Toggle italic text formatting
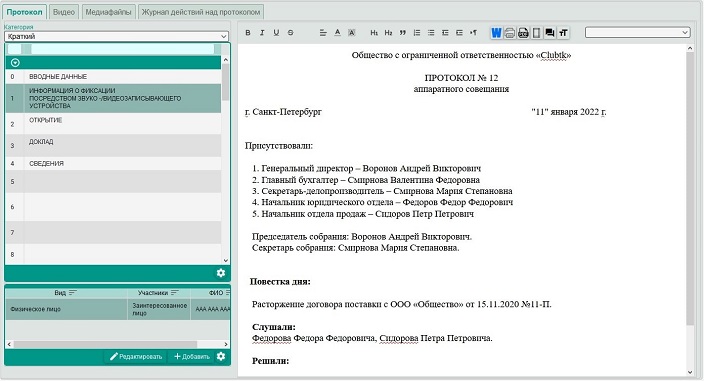This screenshot has height=381, width=704. (262, 33)
